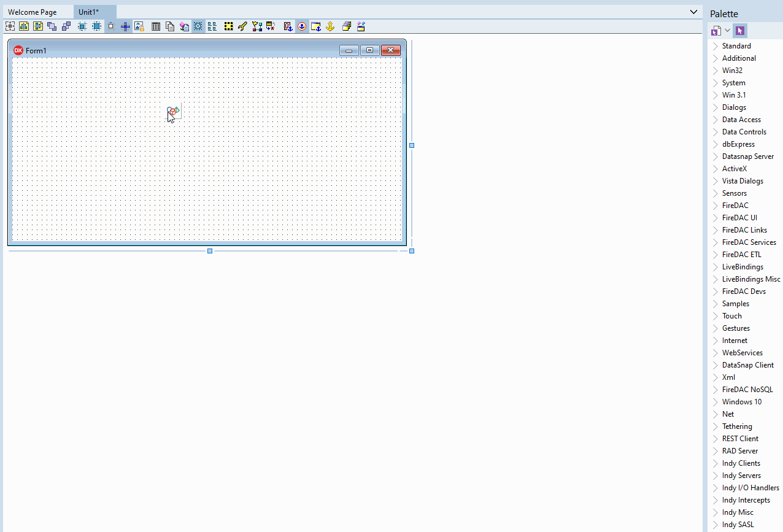Select the component icon dropped on Form1
Viewport: 783px width, 532px height.
coord(174,111)
